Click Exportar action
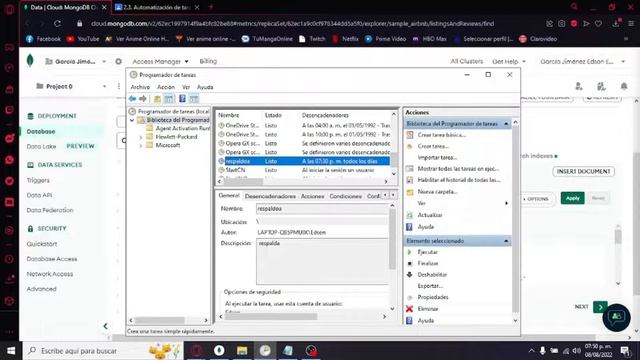 click(430, 286)
